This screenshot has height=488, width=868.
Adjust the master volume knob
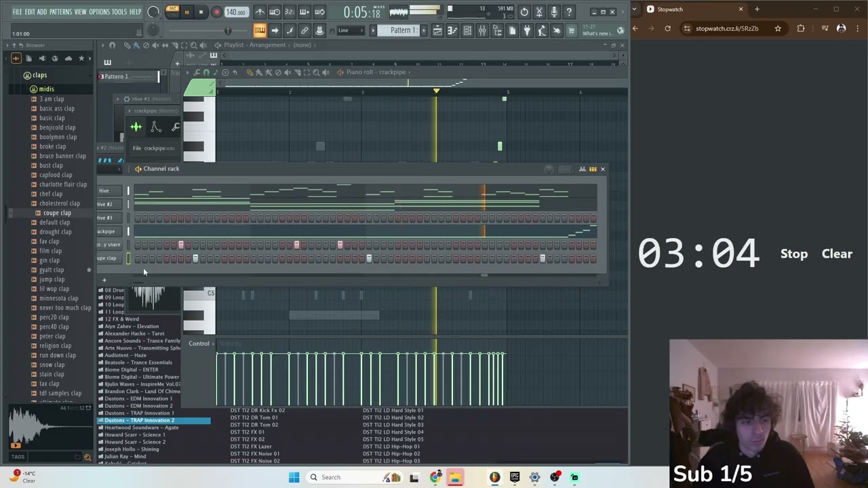[x=153, y=12]
